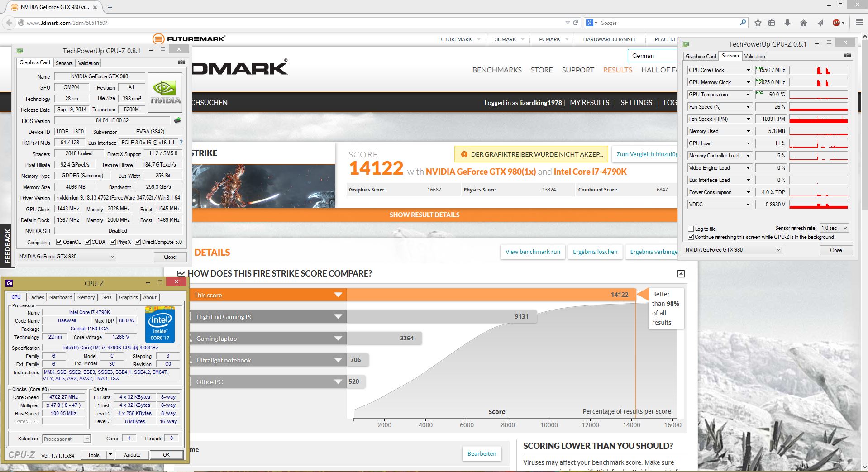Click the NVIDIA logo in GPU-Z
The height and width of the screenshot is (472, 868).
click(x=165, y=92)
